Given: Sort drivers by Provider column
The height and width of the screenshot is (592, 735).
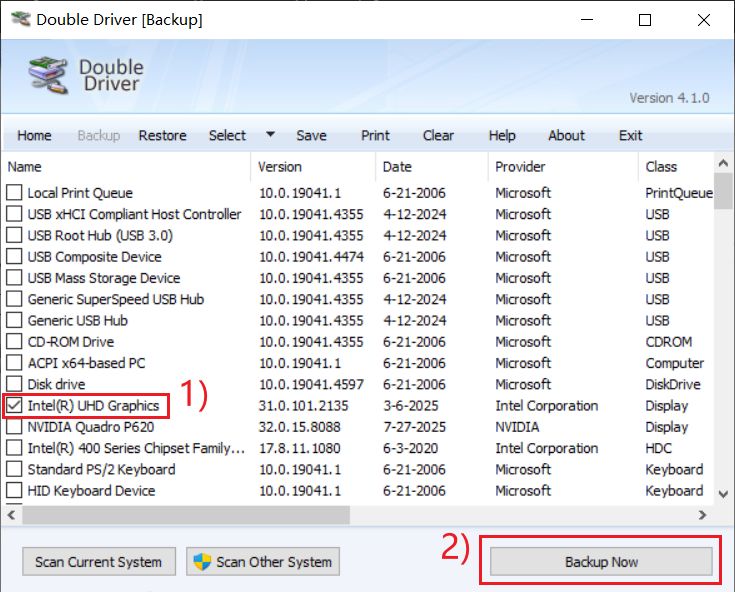Looking at the screenshot, I should (520, 167).
